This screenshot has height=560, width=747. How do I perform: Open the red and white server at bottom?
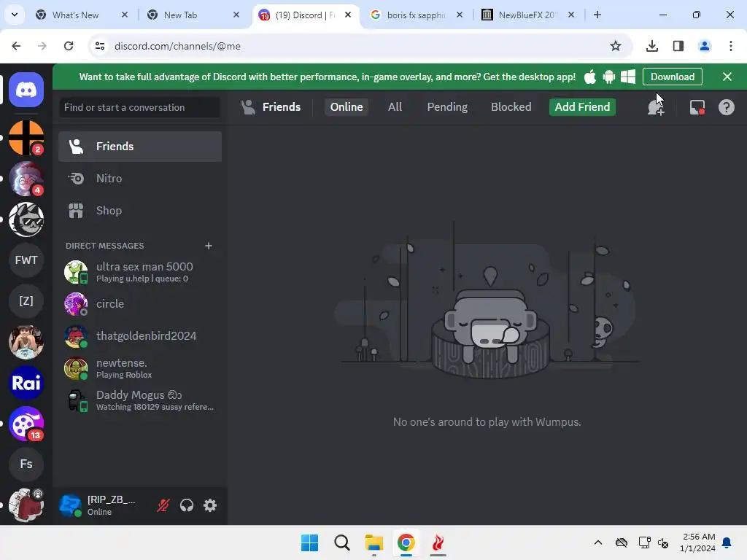point(26,505)
